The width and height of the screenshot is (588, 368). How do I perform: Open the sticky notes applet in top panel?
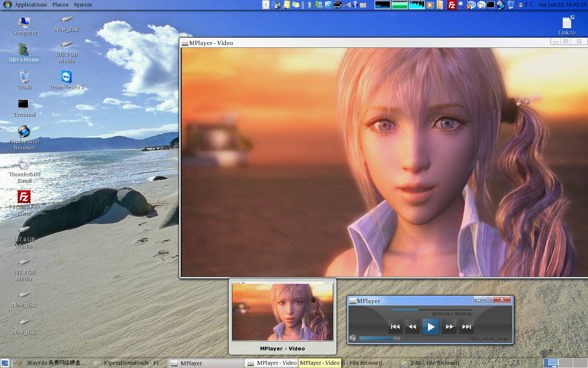[287, 5]
